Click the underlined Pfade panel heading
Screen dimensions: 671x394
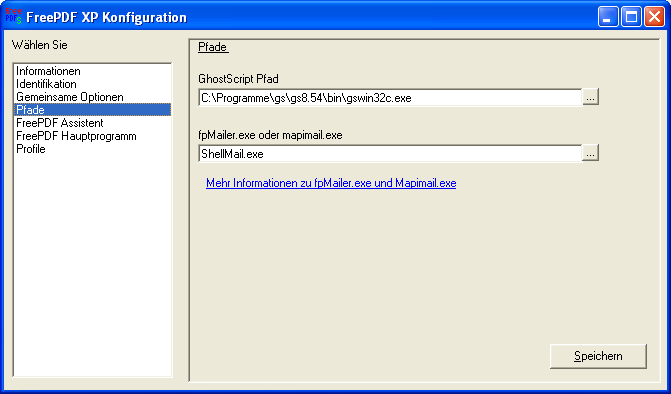[213, 47]
